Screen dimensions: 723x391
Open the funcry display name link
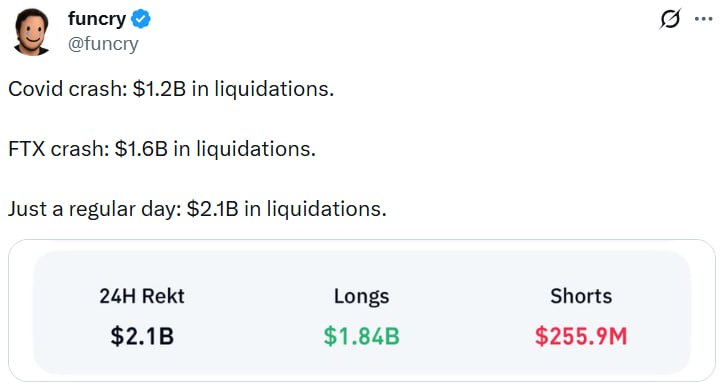[x=97, y=19]
